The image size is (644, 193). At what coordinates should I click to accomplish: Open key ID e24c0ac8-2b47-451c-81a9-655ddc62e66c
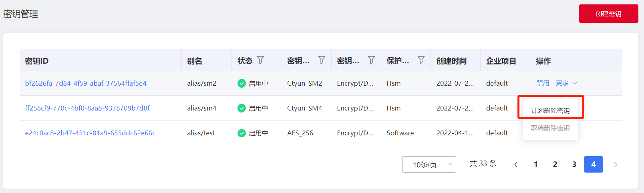pos(90,133)
